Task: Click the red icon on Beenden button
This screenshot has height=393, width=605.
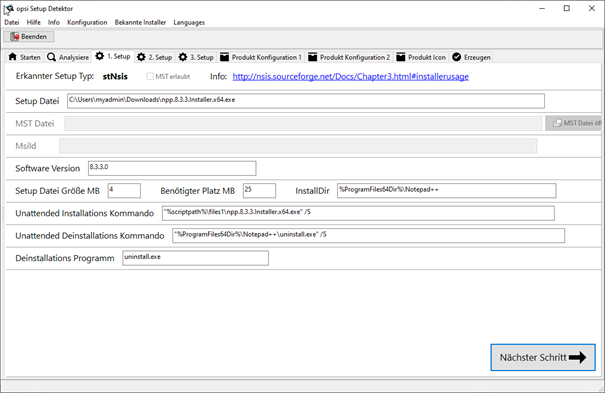Action: (15, 37)
